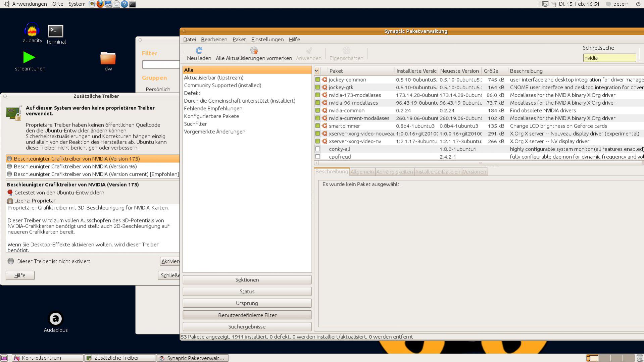Open the Einstellungen menu

coord(267,39)
